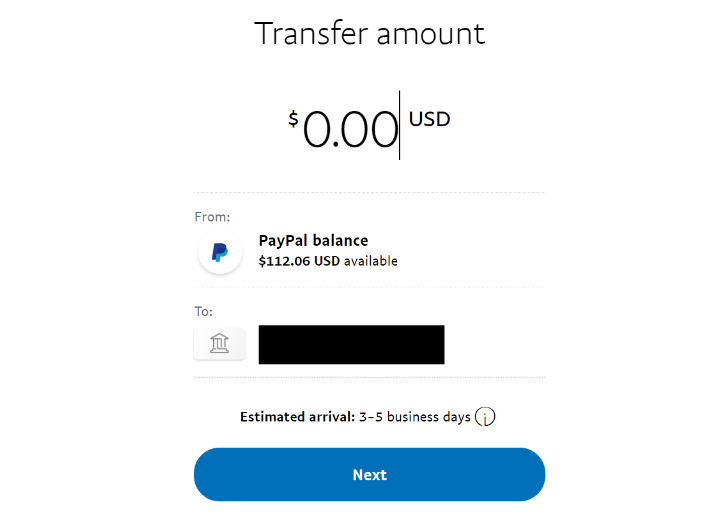This screenshot has height=520, width=720.
Task: Click the From: label
Action: 212,216
